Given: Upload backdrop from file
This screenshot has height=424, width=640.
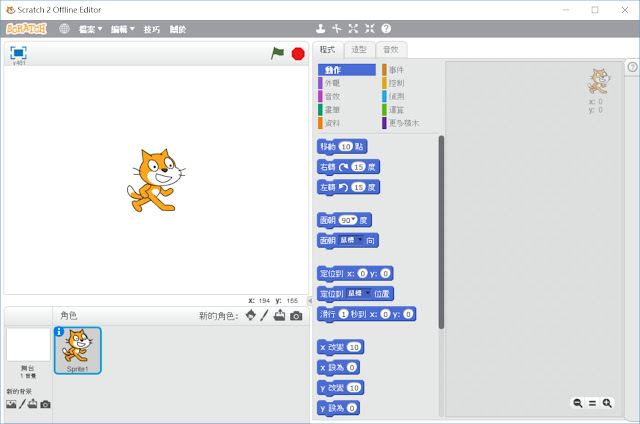Looking at the screenshot, I should coord(33,404).
